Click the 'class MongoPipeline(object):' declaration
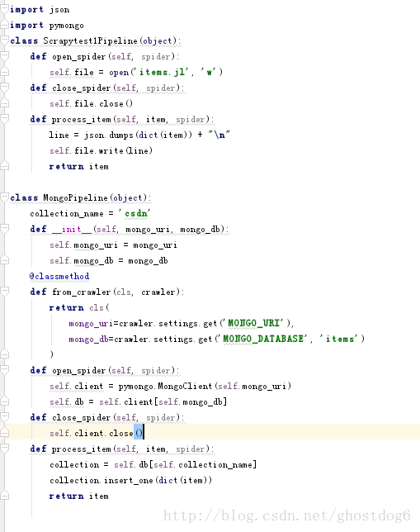The width and height of the screenshot is (420, 532). tap(80, 197)
